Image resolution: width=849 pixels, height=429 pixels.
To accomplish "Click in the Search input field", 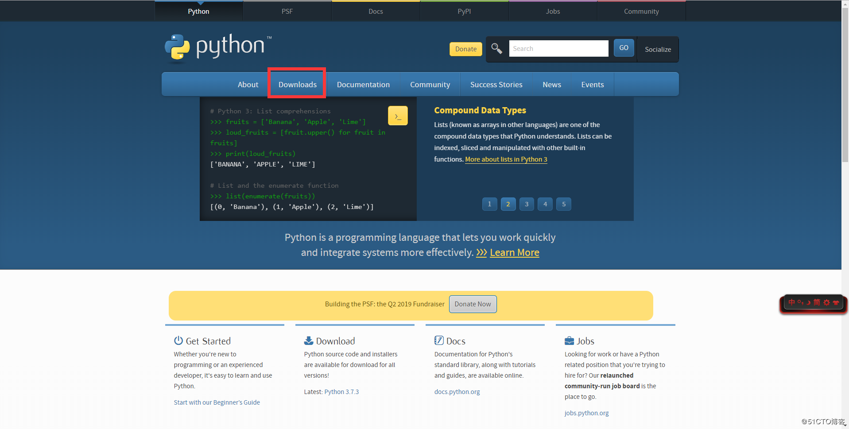I will pos(558,48).
